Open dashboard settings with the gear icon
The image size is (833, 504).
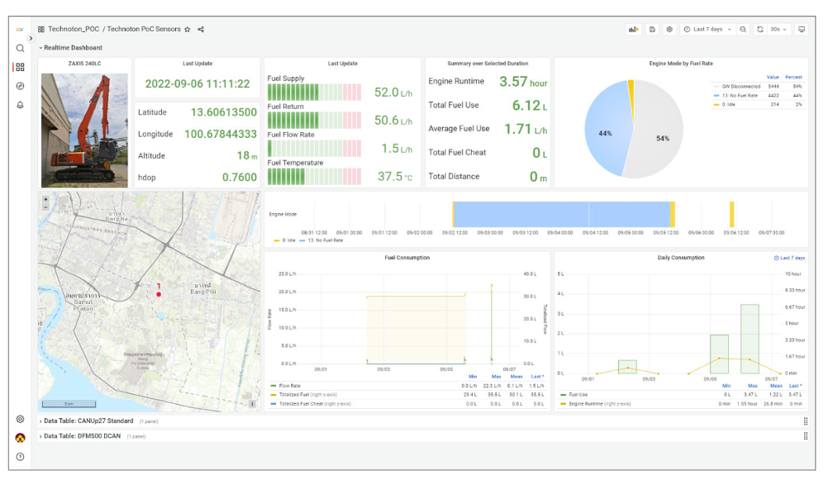(669, 29)
